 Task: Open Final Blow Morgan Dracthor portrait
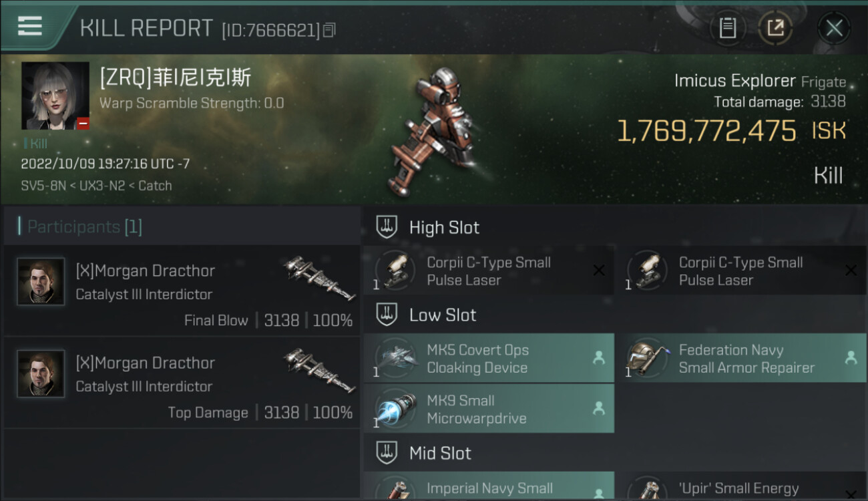pyautogui.click(x=41, y=281)
